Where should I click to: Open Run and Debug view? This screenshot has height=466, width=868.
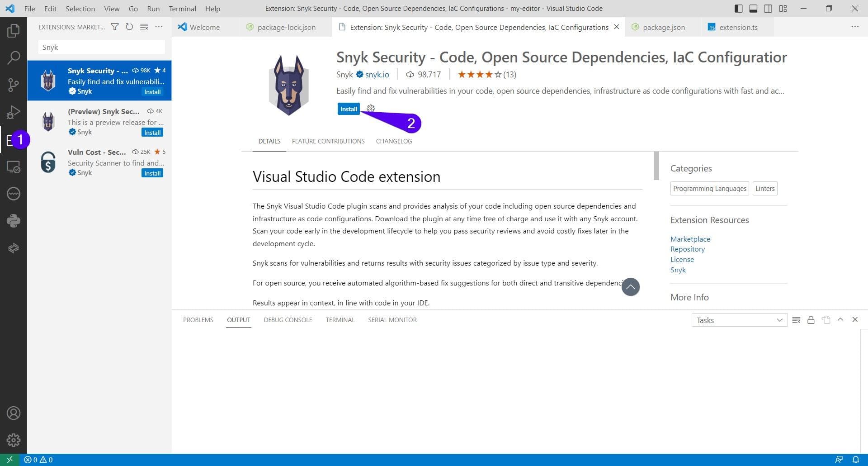[14, 112]
